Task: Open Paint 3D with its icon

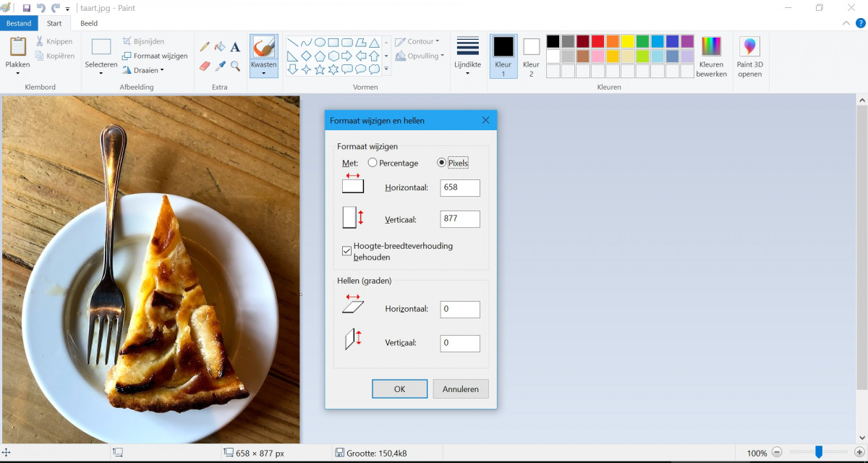Action: [x=749, y=47]
